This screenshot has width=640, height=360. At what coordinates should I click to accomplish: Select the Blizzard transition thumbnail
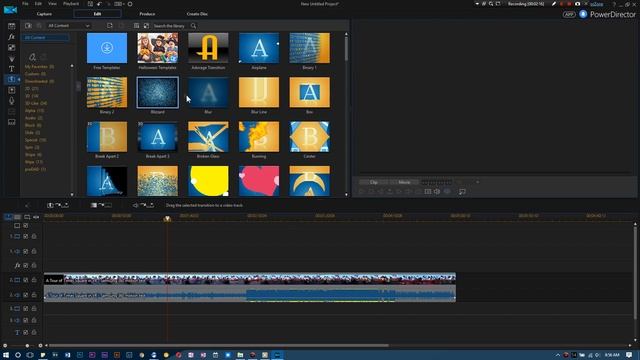pos(158,93)
